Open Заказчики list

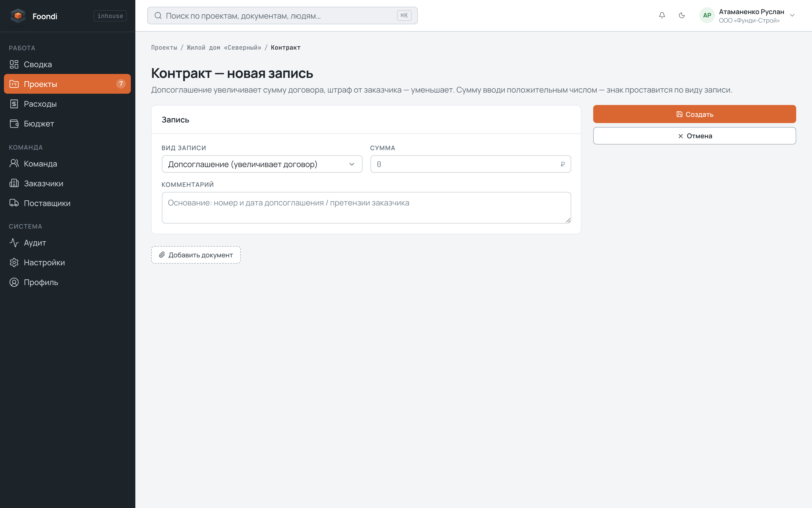(x=67, y=183)
